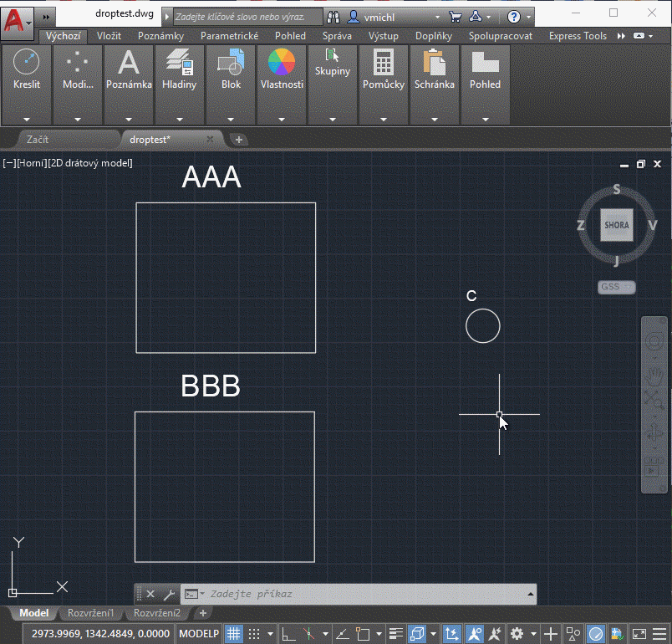The height and width of the screenshot is (644, 672).
Task: Expand the Hladiny panel dropdown arrow
Action: (x=180, y=120)
